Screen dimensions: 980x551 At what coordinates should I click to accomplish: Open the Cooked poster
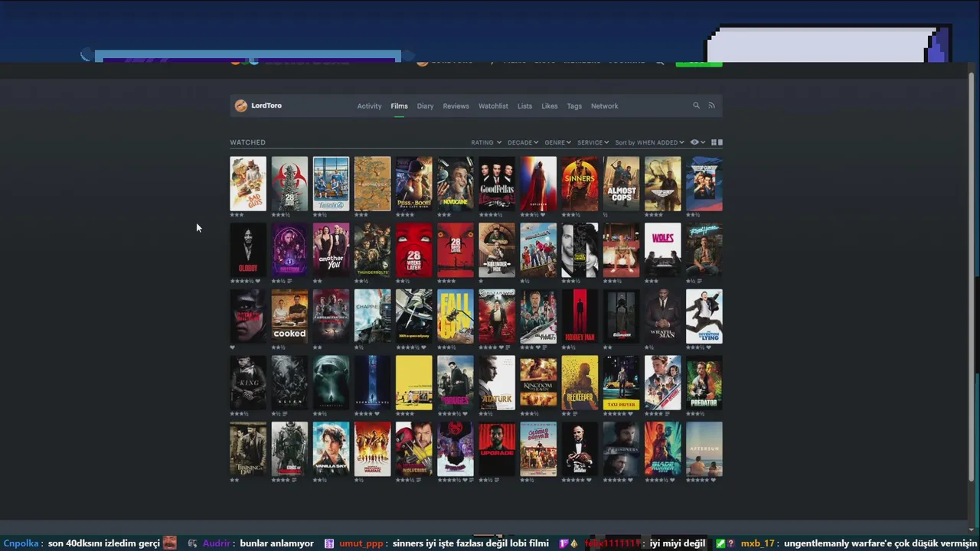tap(289, 316)
